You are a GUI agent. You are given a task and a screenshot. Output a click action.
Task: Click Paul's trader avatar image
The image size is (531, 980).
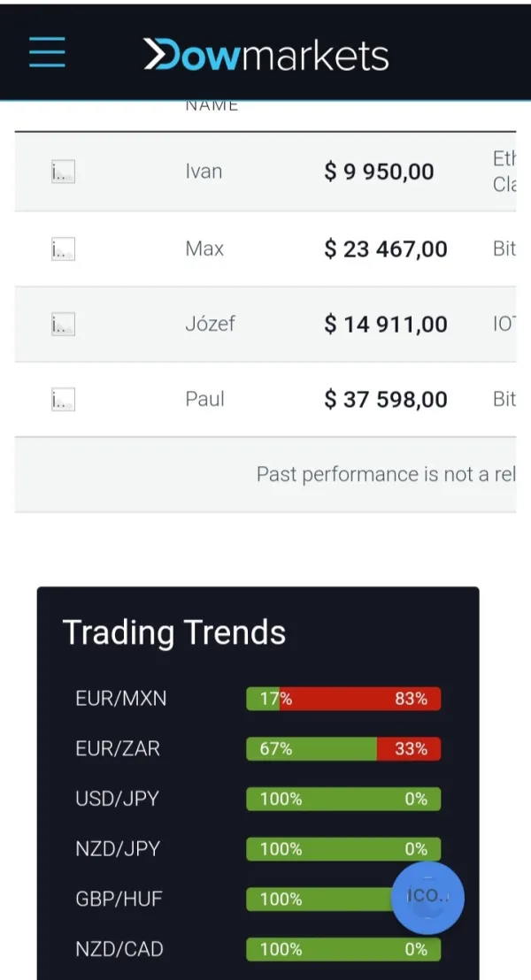[63, 400]
